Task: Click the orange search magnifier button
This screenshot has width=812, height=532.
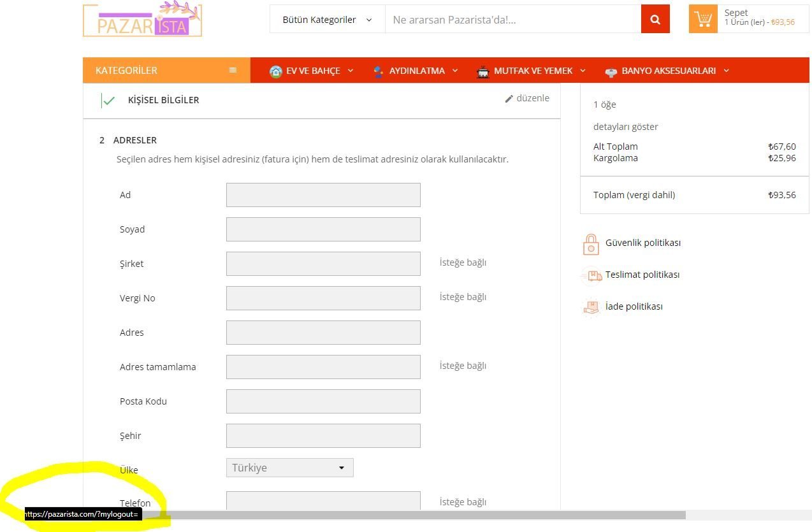Action: [655, 19]
